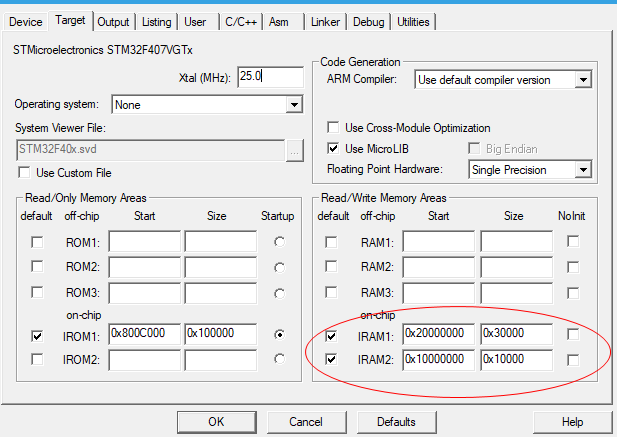
Task: Click the ROM3 Size field
Action: coord(221,293)
